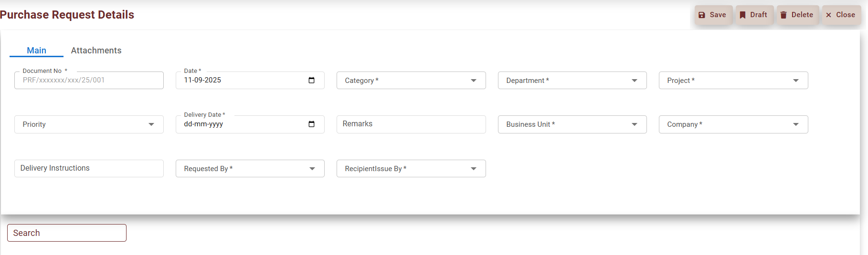This screenshot has height=255, width=868.
Task: Open the calendar picker for Date
Action: [311, 80]
